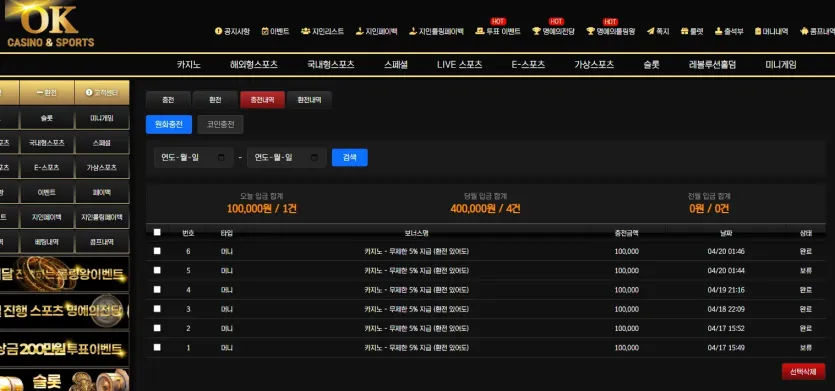
Task: Click the icon beside top 지인롤링페이백
Action: (x=413, y=31)
